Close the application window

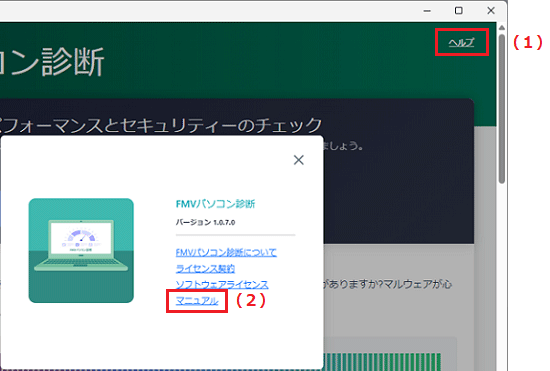coord(491,11)
